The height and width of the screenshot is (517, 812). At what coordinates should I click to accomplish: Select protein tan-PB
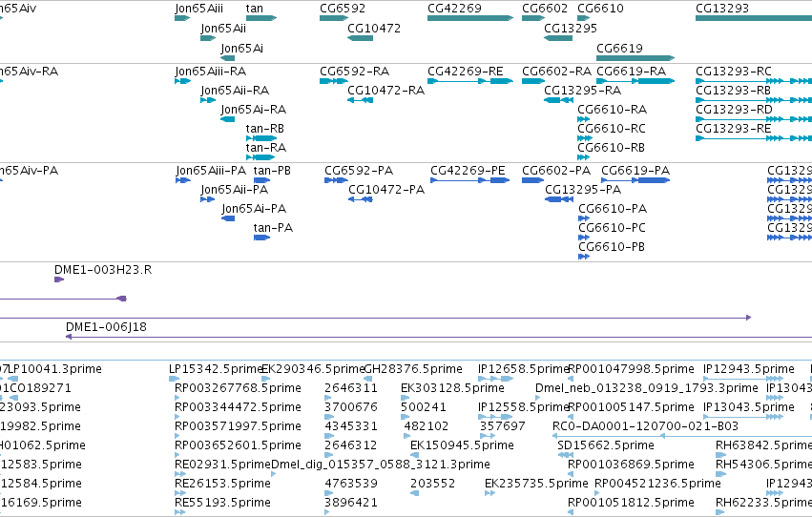click(x=272, y=170)
